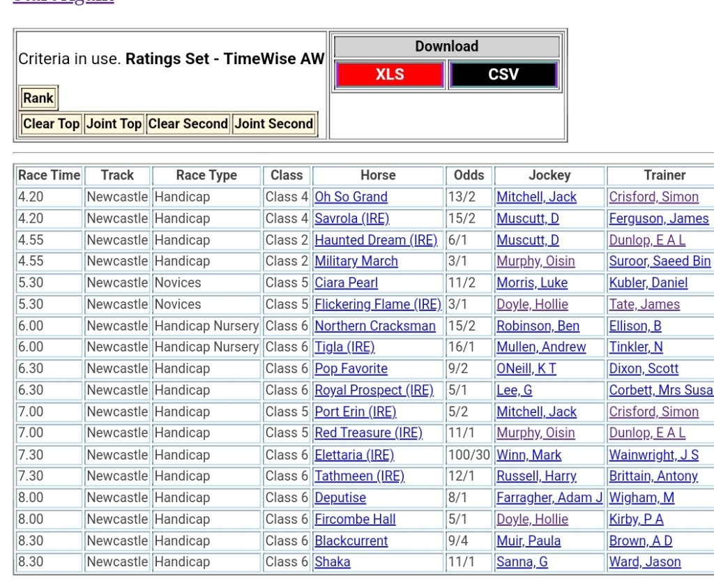The image size is (714, 588).
Task: Select horse Blackcurrent
Action: click(x=351, y=541)
